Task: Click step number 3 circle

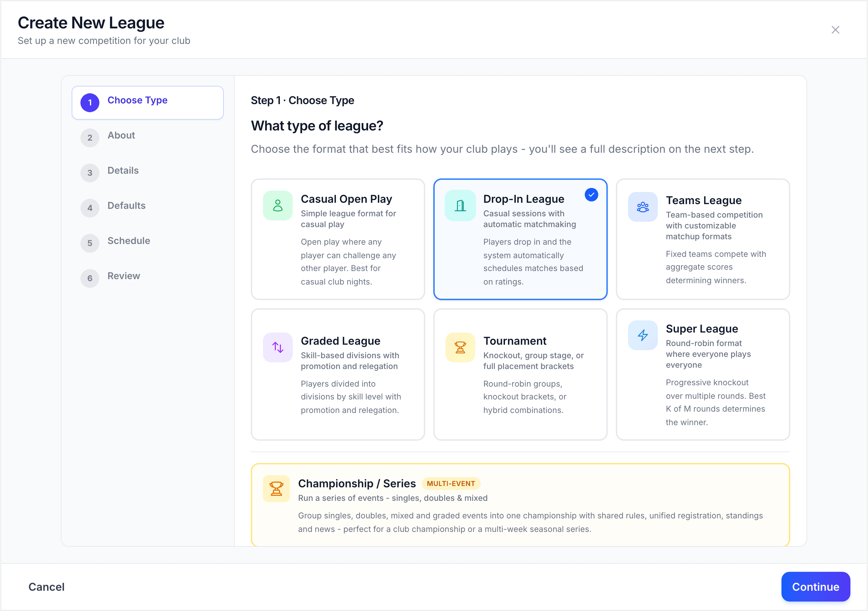Action: coord(90,173)
